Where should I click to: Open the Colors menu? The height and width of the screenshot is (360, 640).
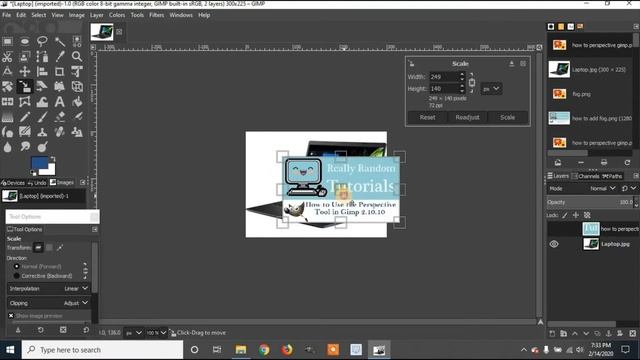coord(117,15)
